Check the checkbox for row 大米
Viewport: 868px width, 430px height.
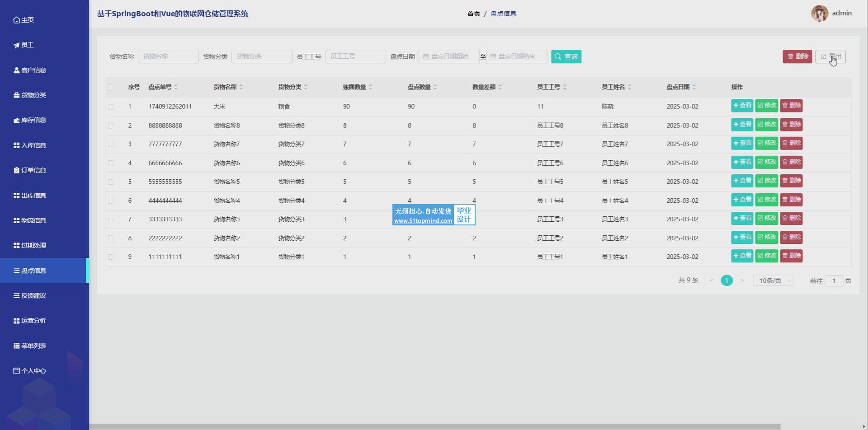pyautogui.click(x=111, y=107)
